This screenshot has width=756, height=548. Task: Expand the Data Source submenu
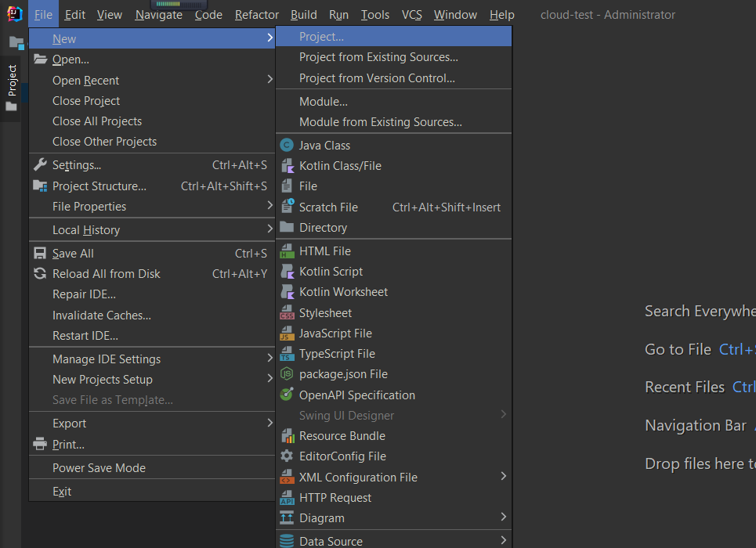[x=331, y=540]
